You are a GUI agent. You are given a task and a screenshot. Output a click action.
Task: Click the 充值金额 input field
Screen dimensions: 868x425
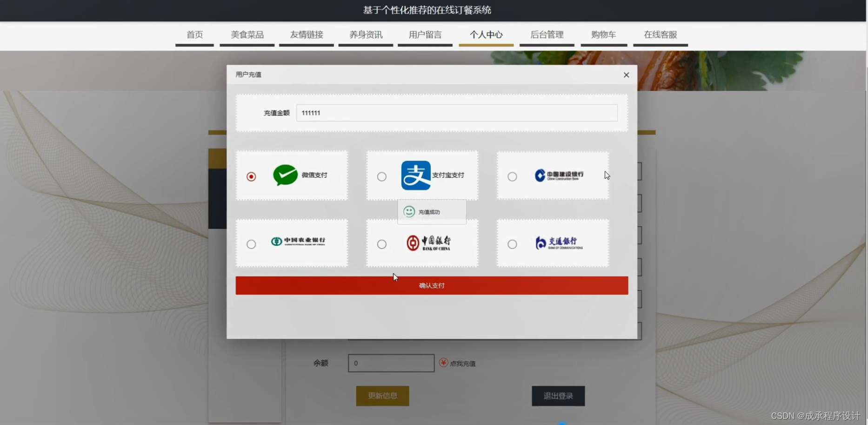coord(457,113)
